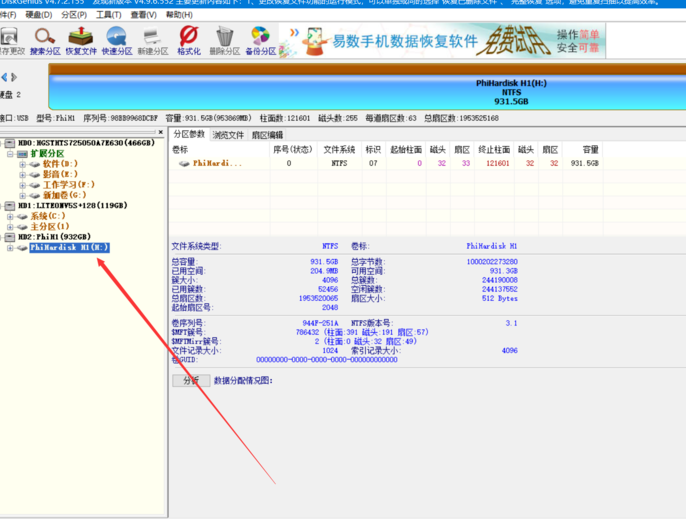Open the 工具(T) menu
This screenshot has width=686, height=519.
[108, 15]
